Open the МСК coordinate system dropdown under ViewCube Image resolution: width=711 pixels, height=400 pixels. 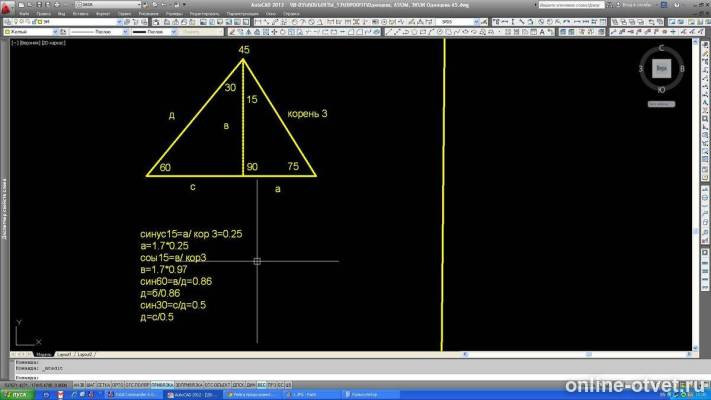click(x=661, y=104)
